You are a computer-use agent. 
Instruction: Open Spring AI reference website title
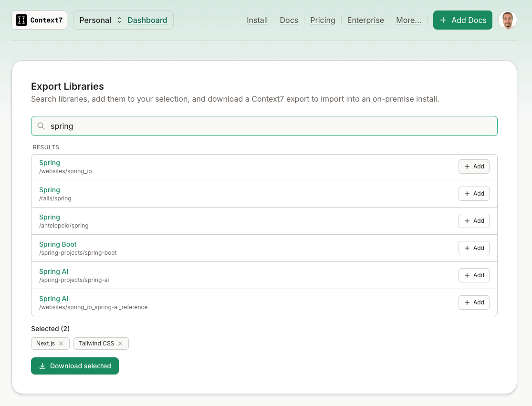point(53,299)
